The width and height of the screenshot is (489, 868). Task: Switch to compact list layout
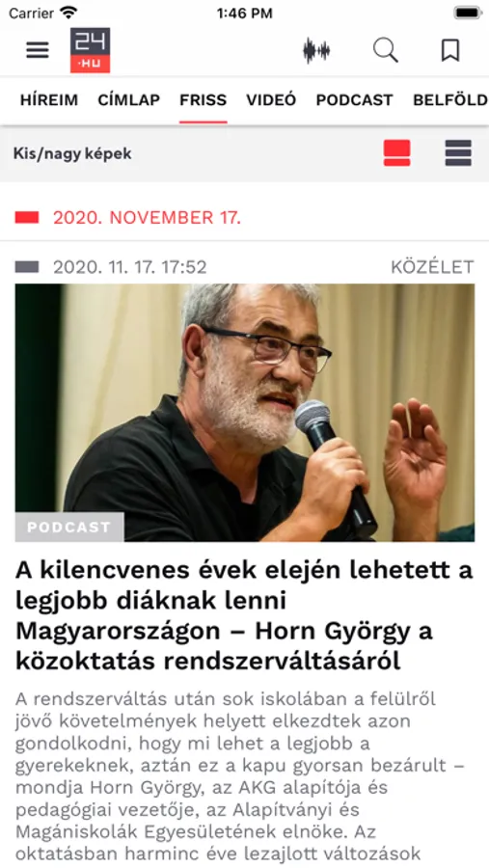click(x=458, y=153)
